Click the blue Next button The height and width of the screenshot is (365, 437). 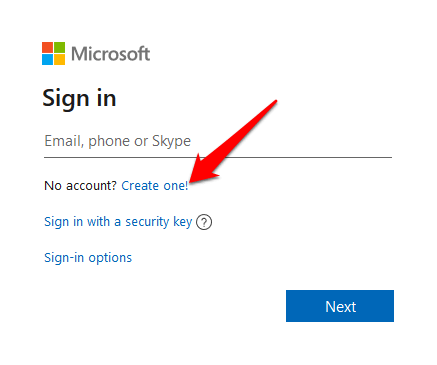point(340,306)
